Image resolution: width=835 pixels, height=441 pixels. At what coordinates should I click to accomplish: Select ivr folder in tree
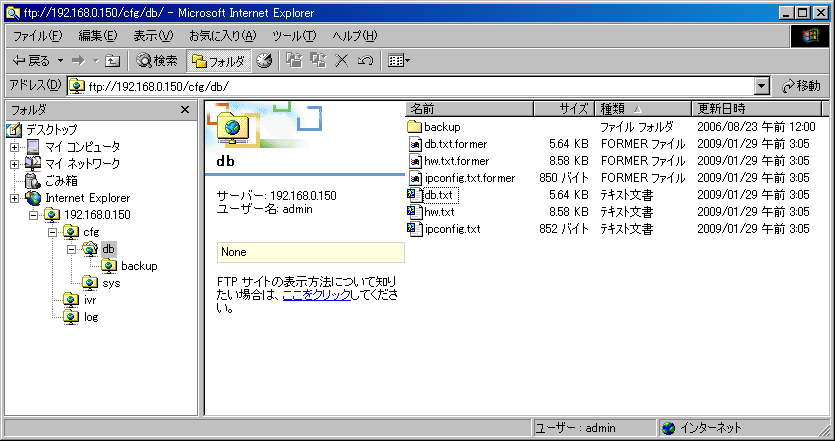pos(90,300)
